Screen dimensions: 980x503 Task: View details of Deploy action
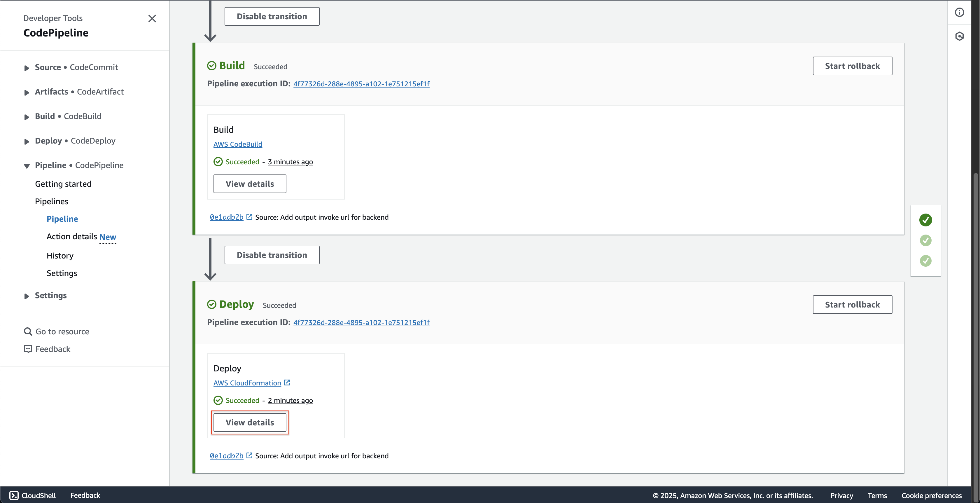[250, 422]
